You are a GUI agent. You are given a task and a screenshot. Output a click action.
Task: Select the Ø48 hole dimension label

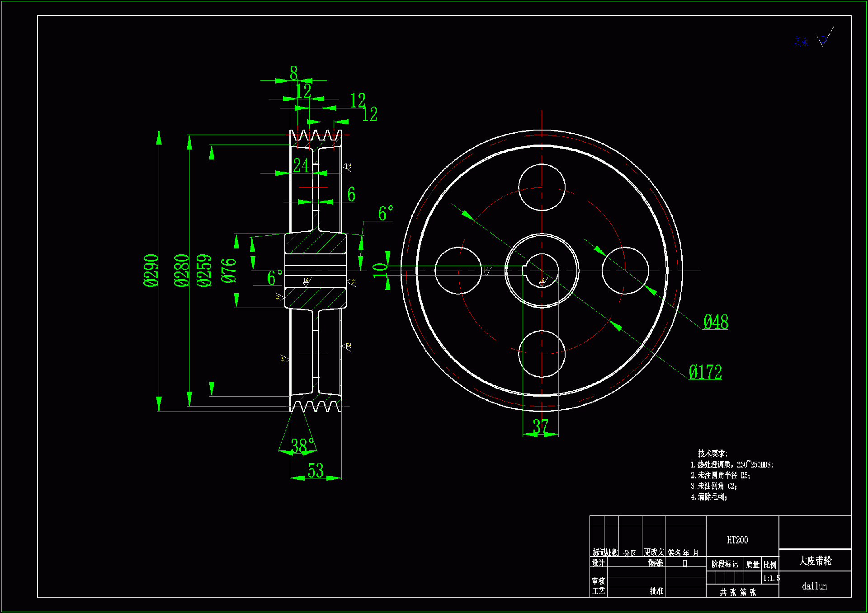(x=716, y=322)
